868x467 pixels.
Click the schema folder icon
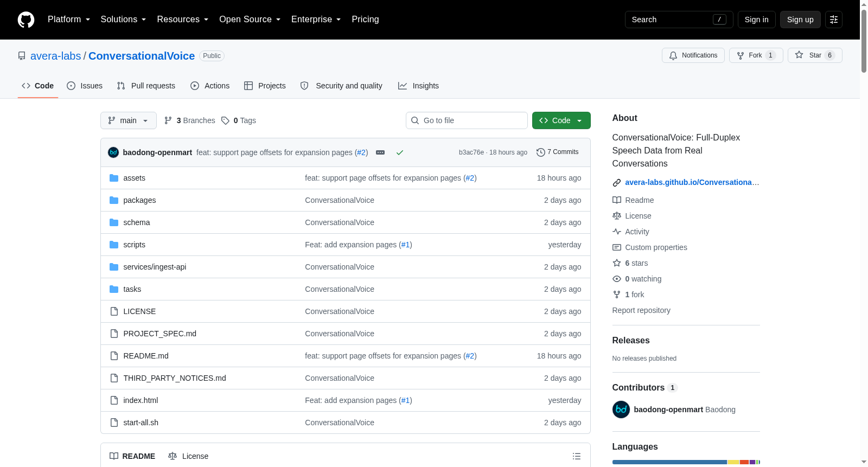click(114, 222)
